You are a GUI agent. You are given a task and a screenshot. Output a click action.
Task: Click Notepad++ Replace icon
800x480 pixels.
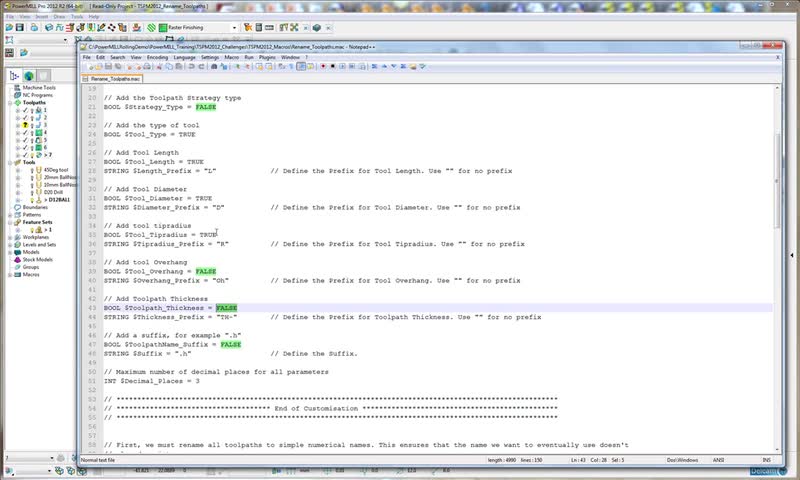224,66
